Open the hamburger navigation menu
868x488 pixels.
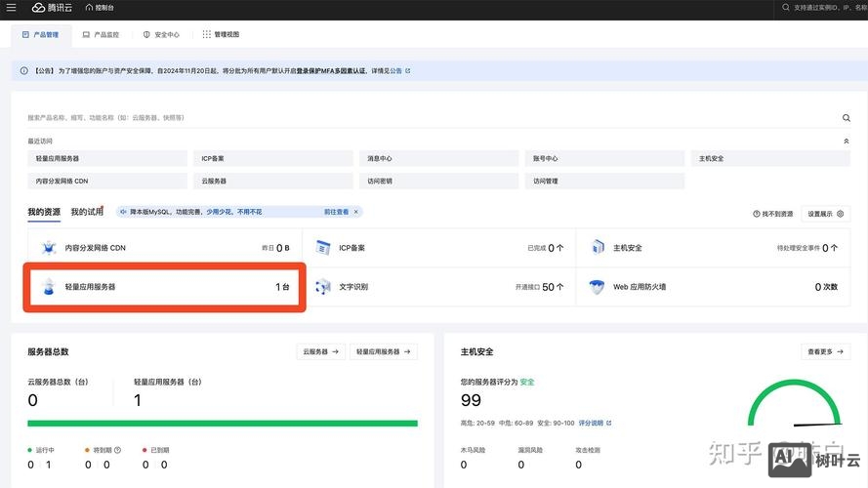(x=11, y=8)
